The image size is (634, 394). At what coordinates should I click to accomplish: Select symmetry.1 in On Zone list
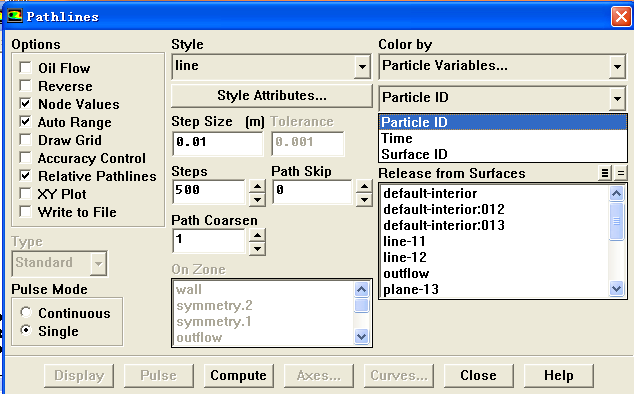pos(263,322)
